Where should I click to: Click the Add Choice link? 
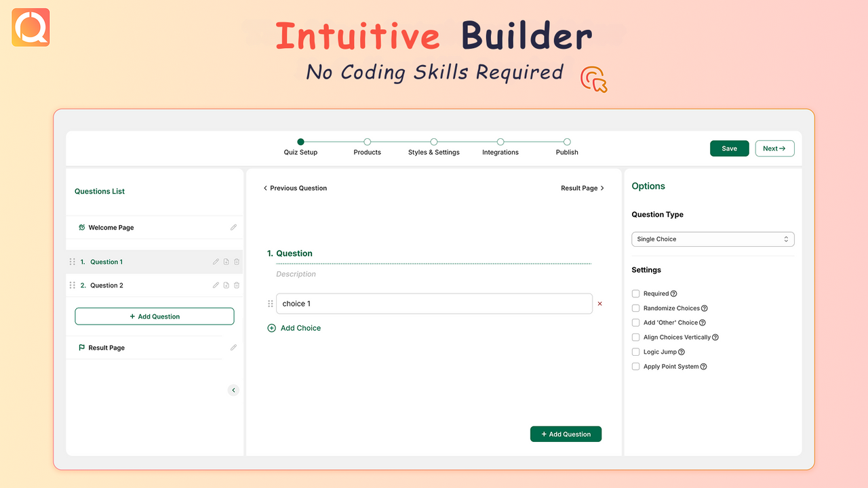[294, 328]
